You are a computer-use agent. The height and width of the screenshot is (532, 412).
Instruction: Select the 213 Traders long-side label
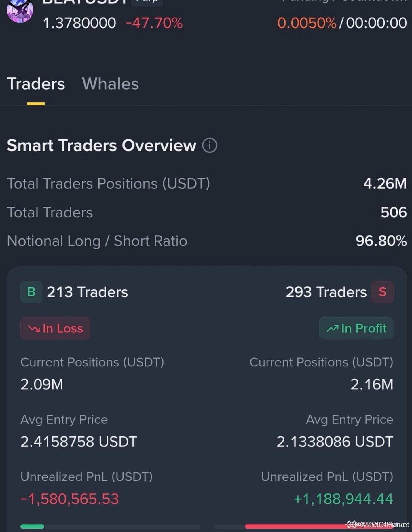[x=87, y=292]
